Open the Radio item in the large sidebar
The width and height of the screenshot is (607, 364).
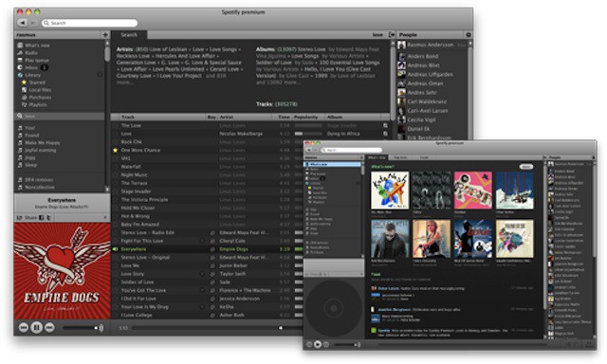pyautogui.click(x=31, y=52)
